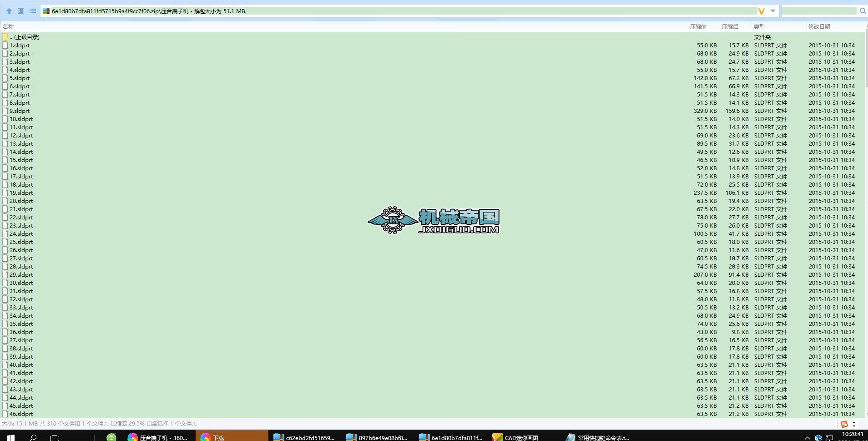Focus the archive search input field

click(819, 11)
